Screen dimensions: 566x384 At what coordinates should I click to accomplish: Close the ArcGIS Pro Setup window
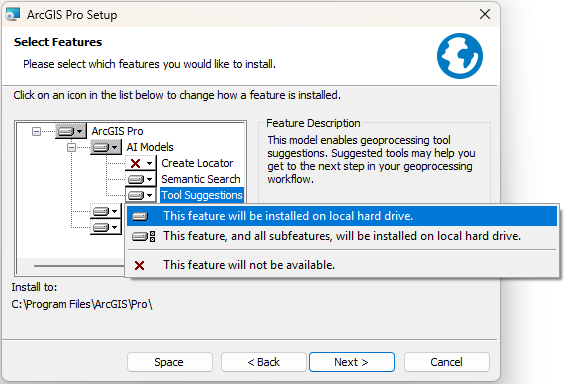(484, 14)
